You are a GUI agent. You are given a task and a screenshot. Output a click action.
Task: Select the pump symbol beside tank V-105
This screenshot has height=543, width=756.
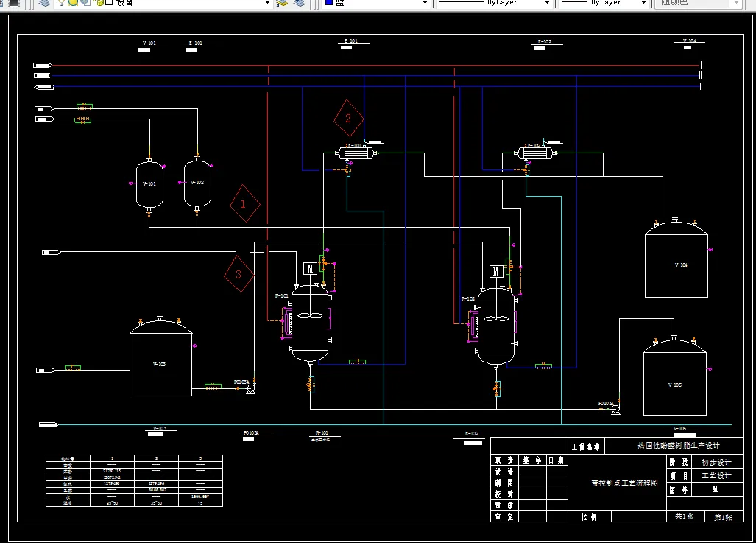pyautogui.click(x=615, y=410)
